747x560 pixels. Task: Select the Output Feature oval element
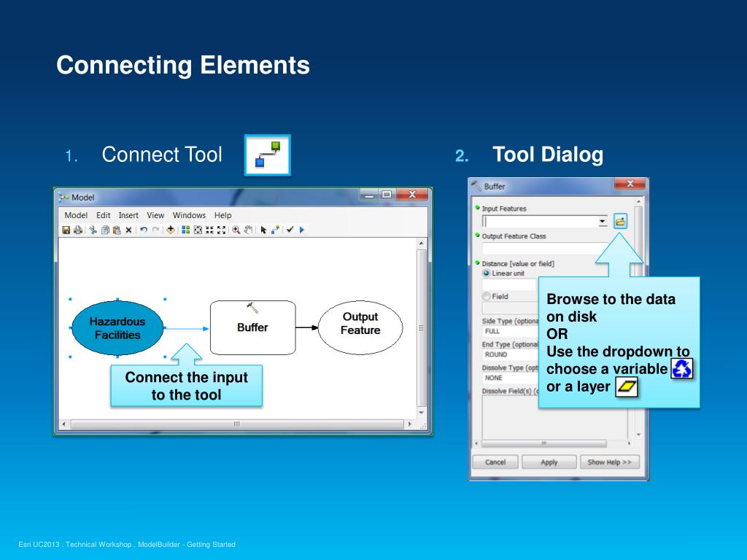click(360, 327)
